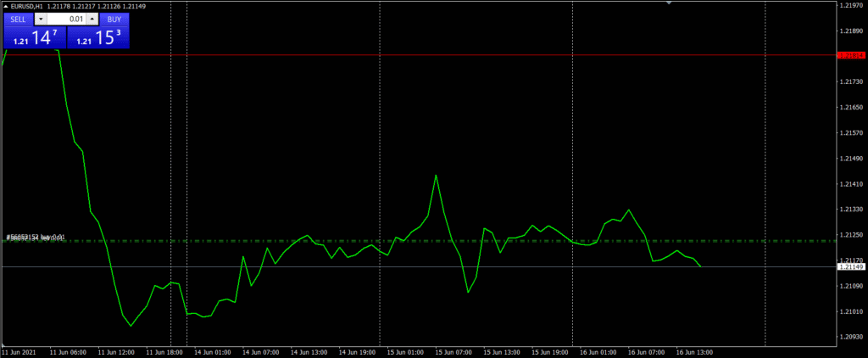Select the EURUSD,H1 chart title text

[x=26, y=6]
